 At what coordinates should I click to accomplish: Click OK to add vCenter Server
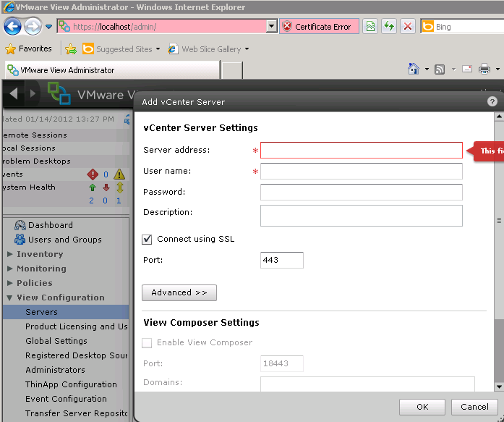coord(422,408)
